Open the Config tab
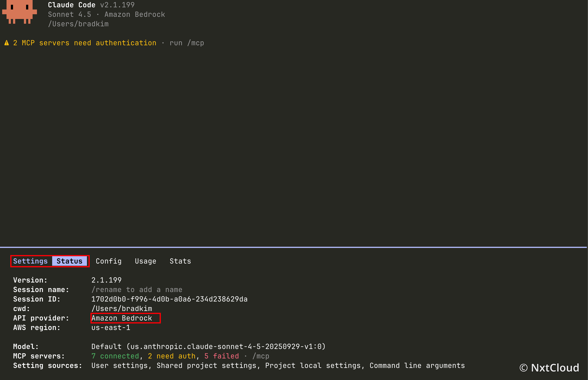 [109, 261]
